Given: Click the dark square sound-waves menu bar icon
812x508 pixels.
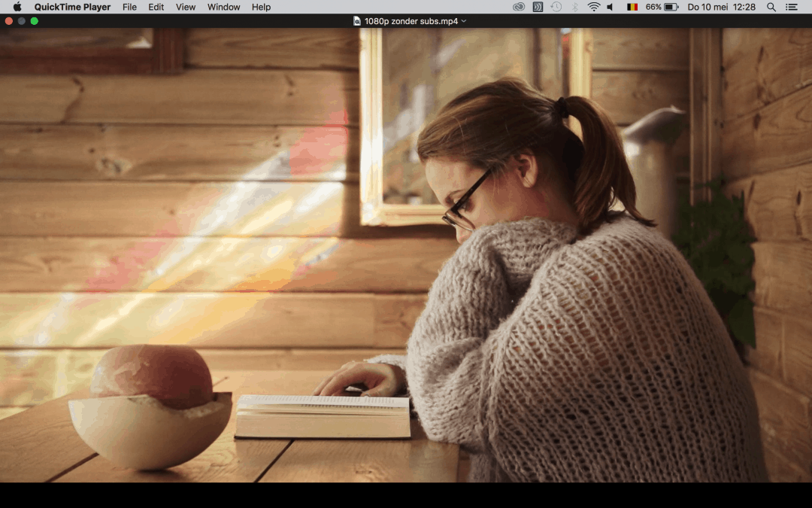Looking at the screenshot, I should point(538,7).
